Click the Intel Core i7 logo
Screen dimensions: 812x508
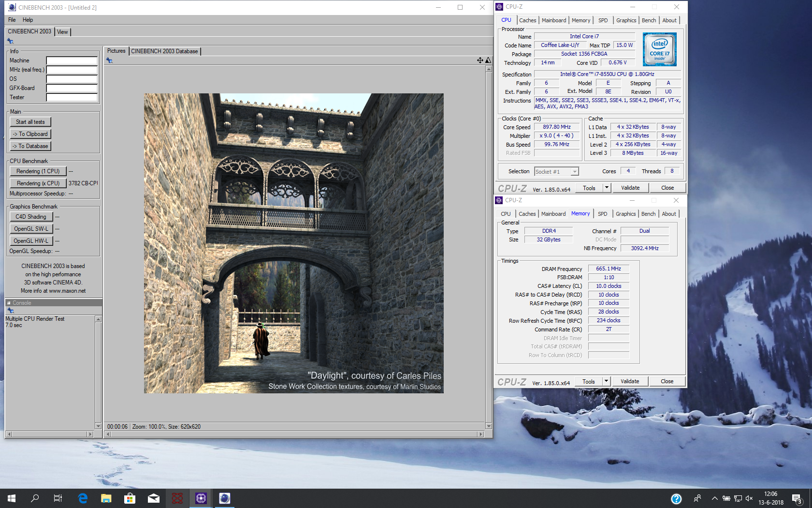[660, 49]
